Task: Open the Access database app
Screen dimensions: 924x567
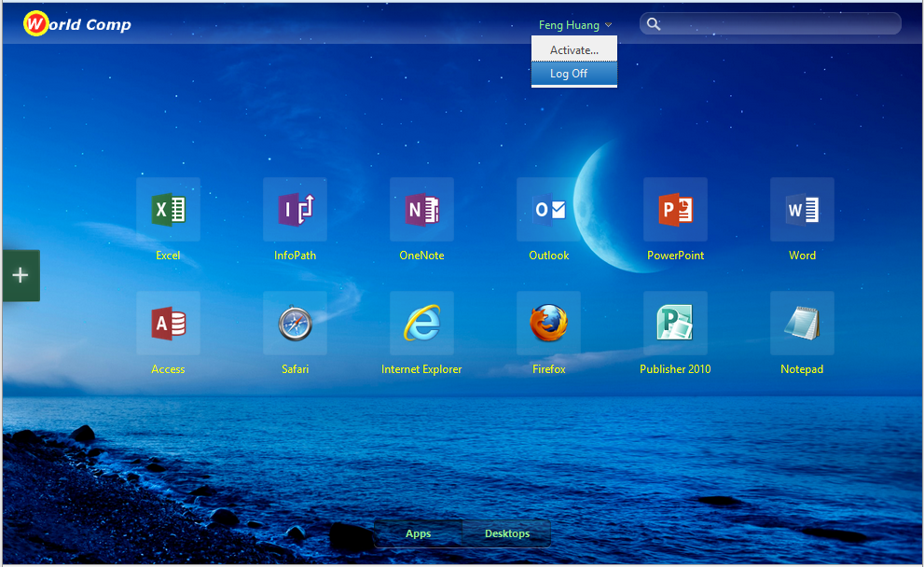Action: [168, 324]
